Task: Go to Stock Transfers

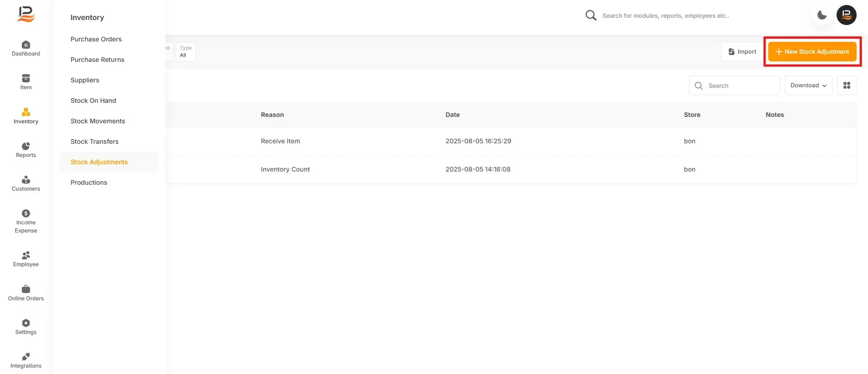Action: tap(95, 142)
